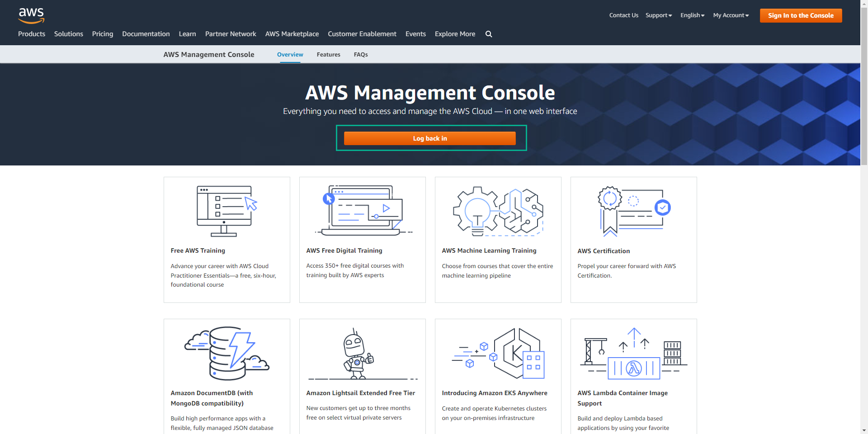This screenshot has width=868, height=434.
Task: Open the Products menu
Action: pyautogui.click(x=32, y=34)
